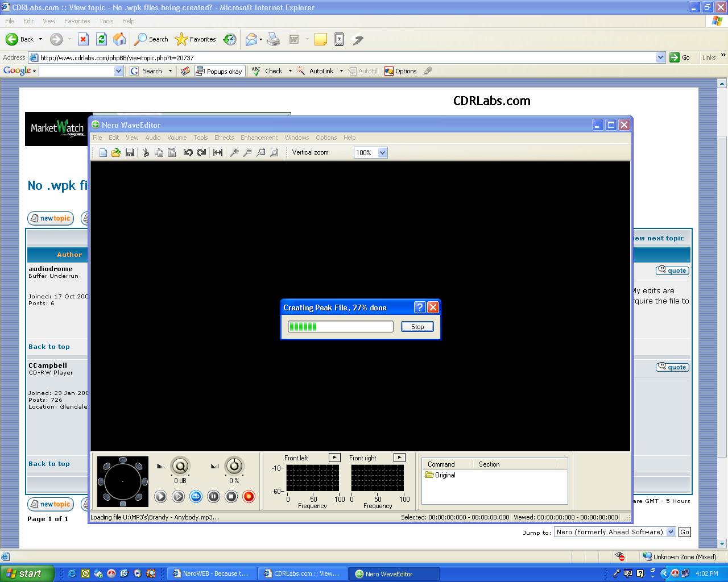The height and width of the screenshot is (582, 728).
Task: Click the Paste clipboard icon
Action: pyautogui.click(x=172, y=152)
